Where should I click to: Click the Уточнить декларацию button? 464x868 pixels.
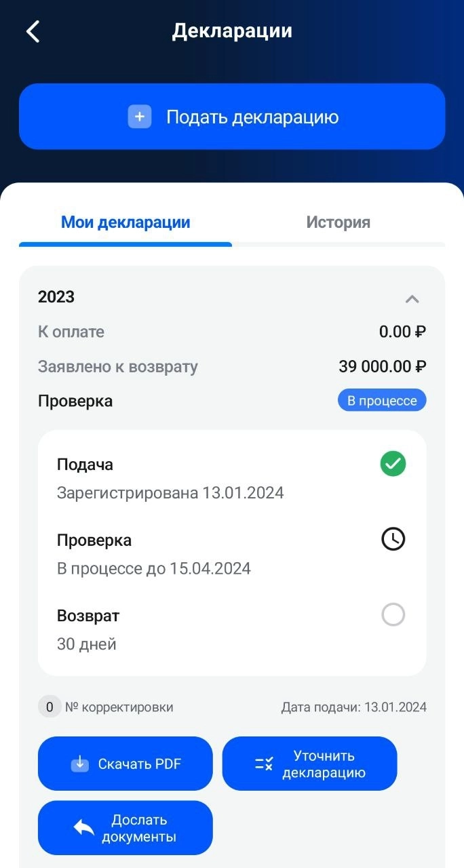[309, 764]
